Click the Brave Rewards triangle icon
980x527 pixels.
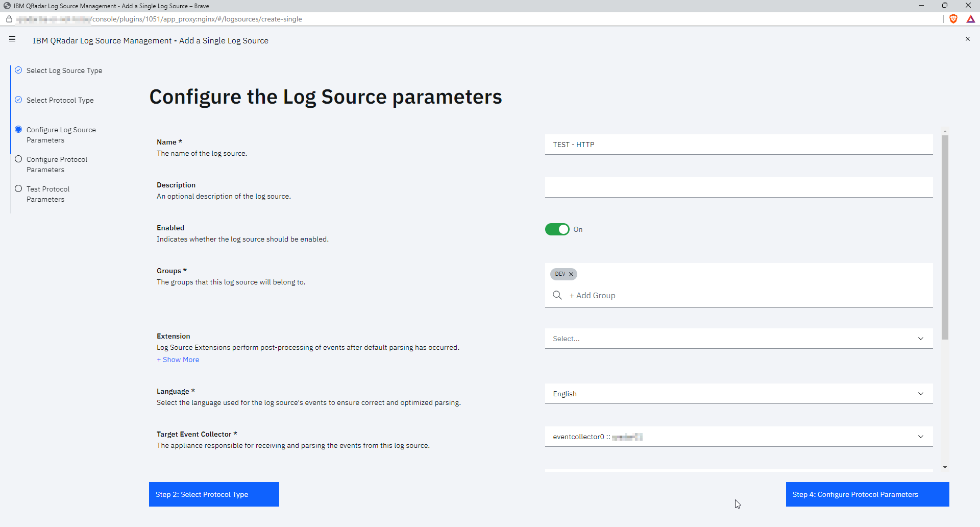(x=971, y=19)
